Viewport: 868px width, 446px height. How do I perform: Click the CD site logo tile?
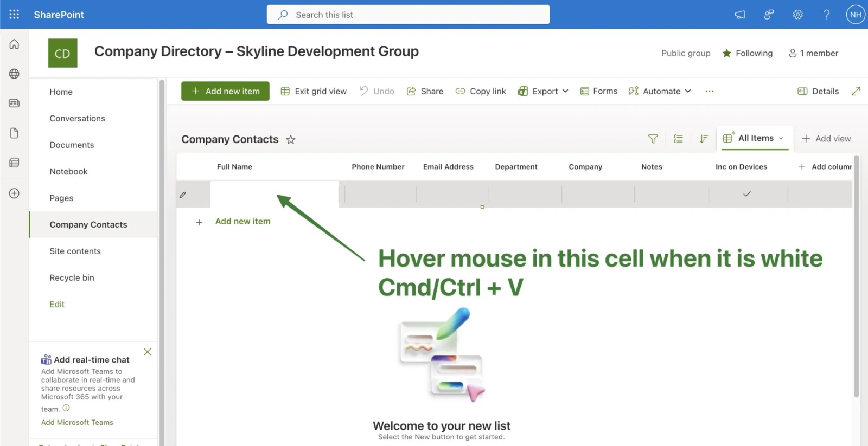pos(62,53)
